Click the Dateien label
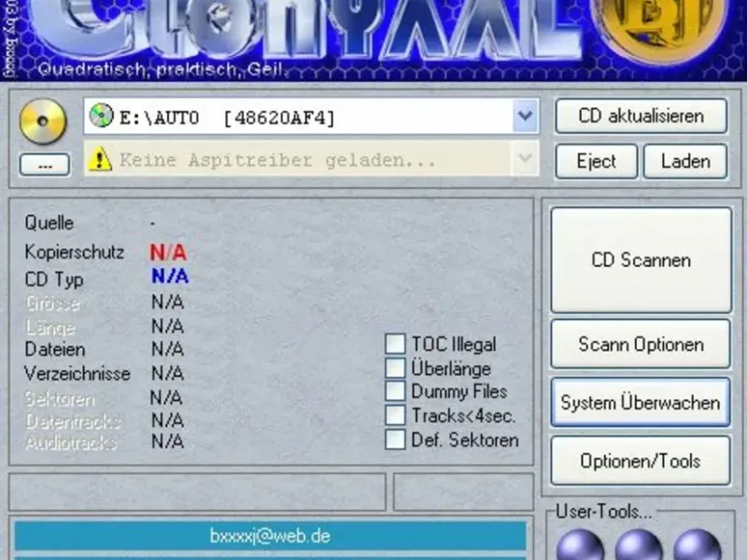Viewport: 747px width, 560px height. (x=55, y=349)
